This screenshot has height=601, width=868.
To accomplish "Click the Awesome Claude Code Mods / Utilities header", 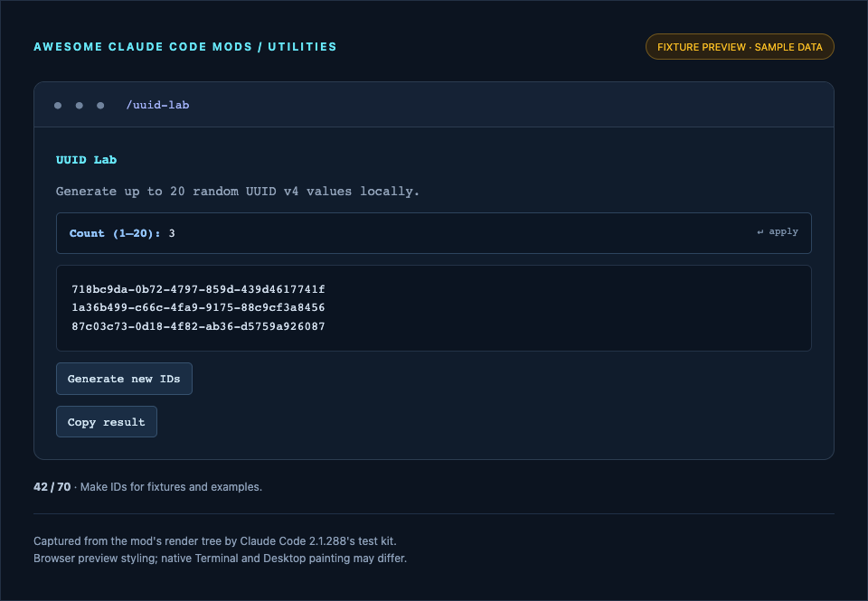I will pos(184,46).
